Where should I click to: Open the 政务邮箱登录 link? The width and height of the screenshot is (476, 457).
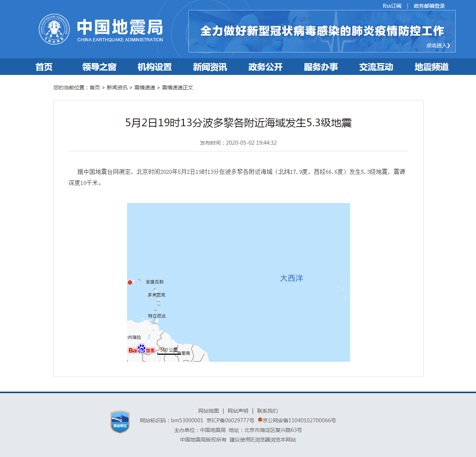429,6
